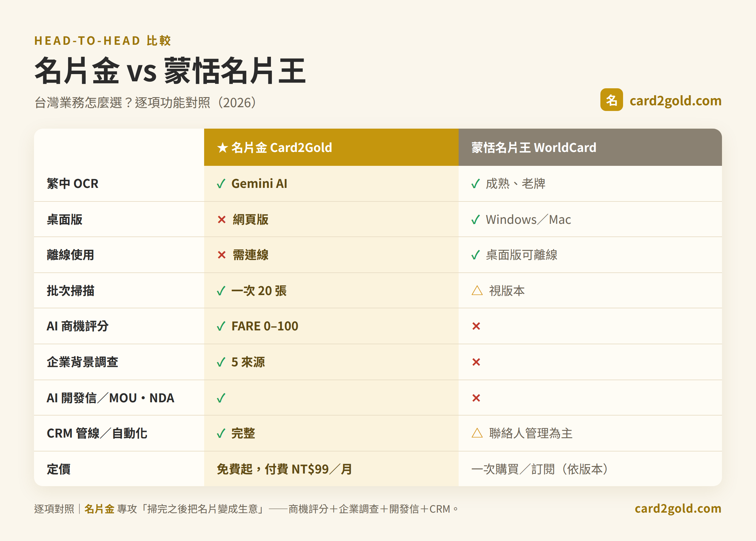Open the card2gold.com link beside the logo
Screen dimensions: 756x541
pyautogui.click(x=675, y=101)
